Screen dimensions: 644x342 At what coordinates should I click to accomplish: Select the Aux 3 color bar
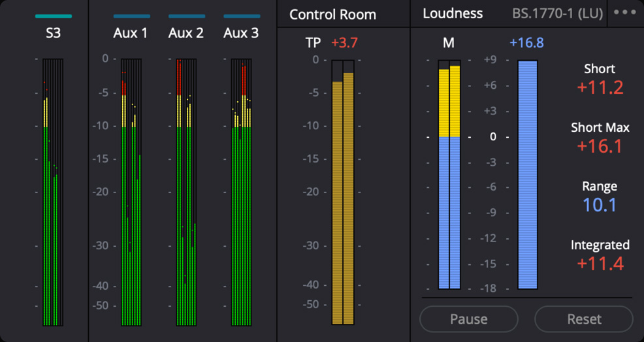pos(242,16)
